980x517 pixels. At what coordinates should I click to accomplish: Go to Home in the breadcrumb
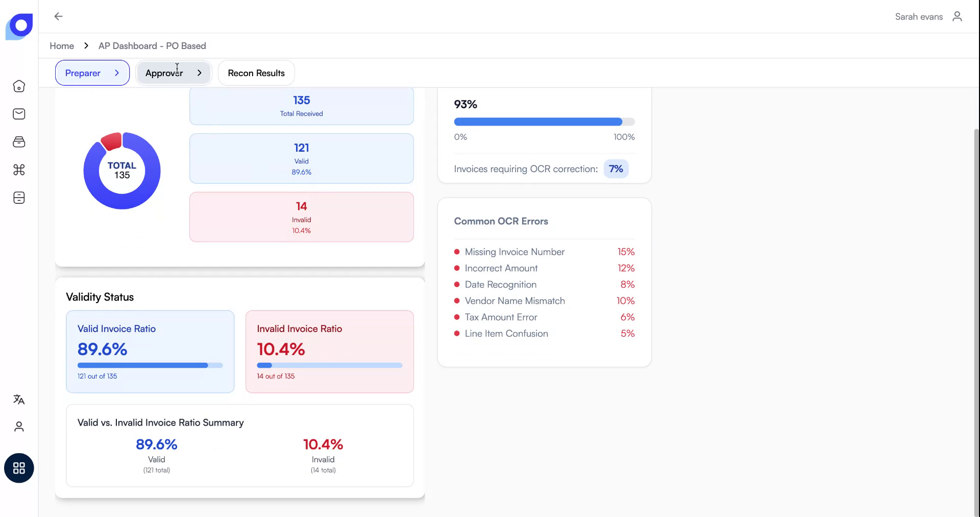tap(62, 46)
